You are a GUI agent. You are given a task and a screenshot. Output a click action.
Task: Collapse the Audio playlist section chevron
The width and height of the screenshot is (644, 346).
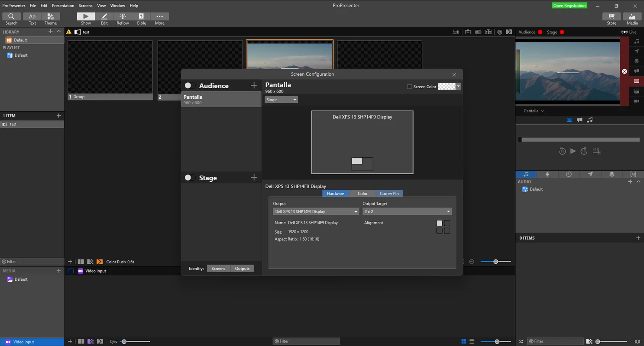pyautogui.click(x=638, y=182)
